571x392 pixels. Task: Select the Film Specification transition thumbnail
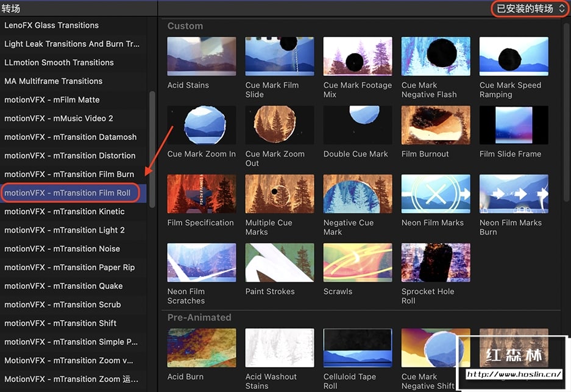(x=201, y=194)
